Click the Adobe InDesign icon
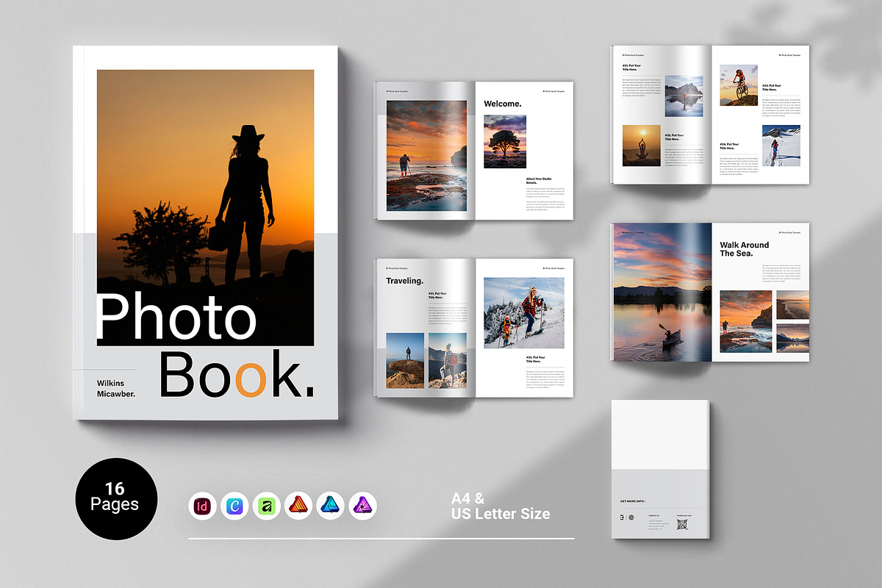Image resolution: width=882 pixels, height=588 pixels. (202, 506)
